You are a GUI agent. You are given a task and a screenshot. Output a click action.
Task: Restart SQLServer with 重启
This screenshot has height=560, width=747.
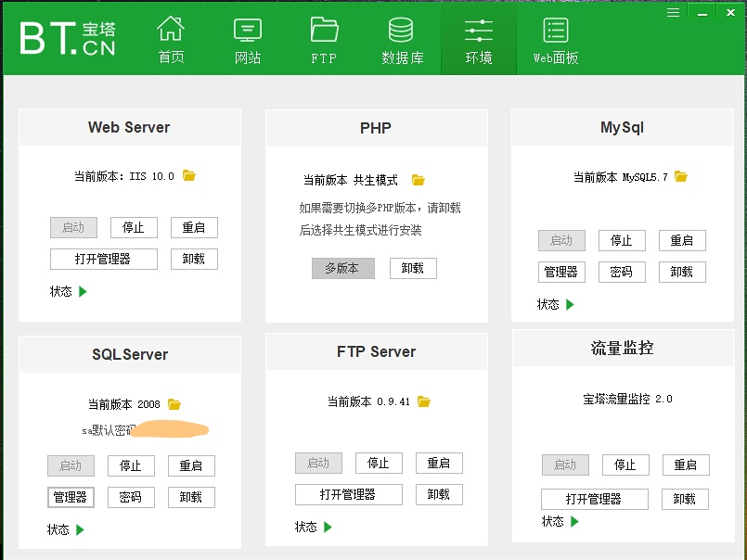(x=191, y=465)
